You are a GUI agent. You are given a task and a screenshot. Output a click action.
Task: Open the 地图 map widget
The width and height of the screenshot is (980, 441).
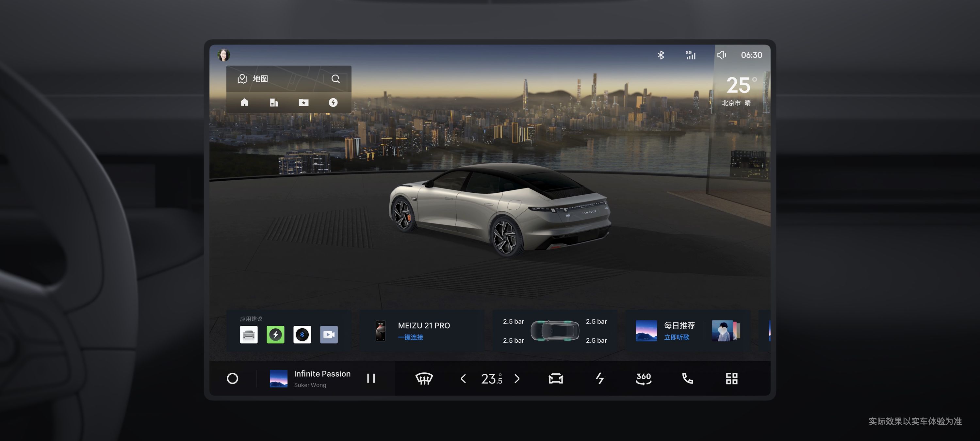274,79
